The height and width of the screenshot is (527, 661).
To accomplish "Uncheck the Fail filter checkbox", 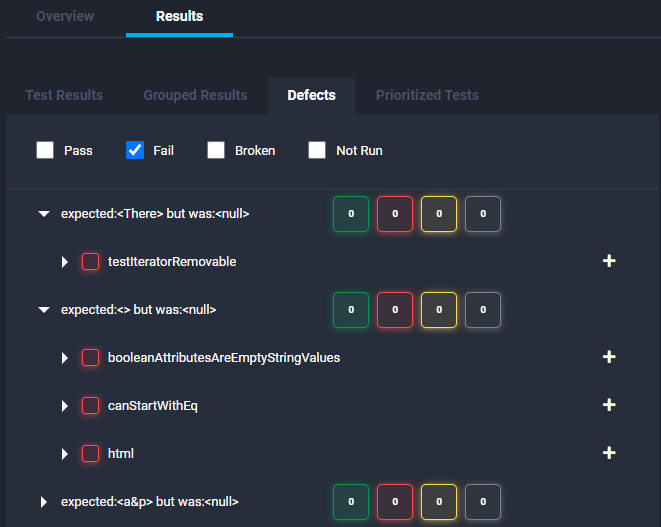I will coord(135,150).
